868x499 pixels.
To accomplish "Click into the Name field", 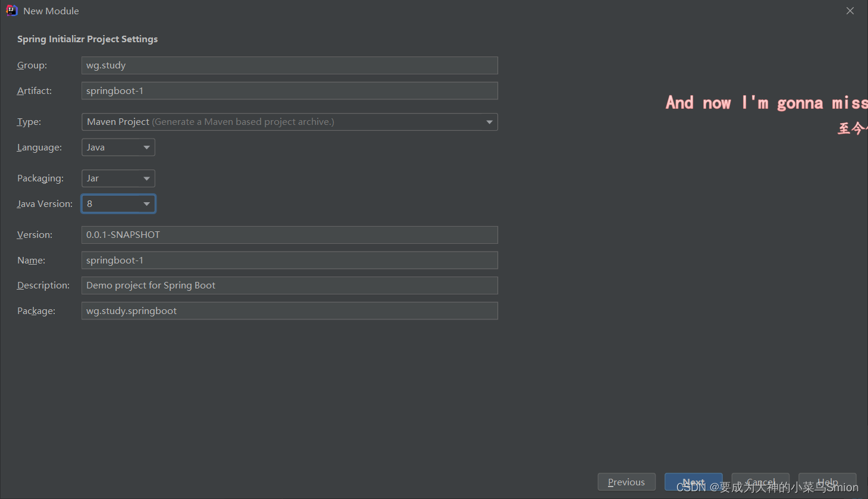I will [290, 261].
